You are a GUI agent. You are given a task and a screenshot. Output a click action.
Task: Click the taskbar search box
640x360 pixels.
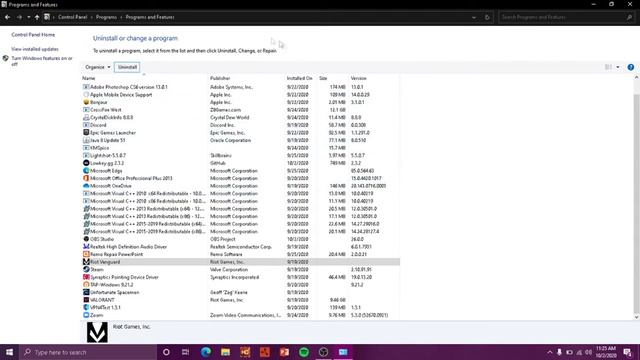pos(88,352)
